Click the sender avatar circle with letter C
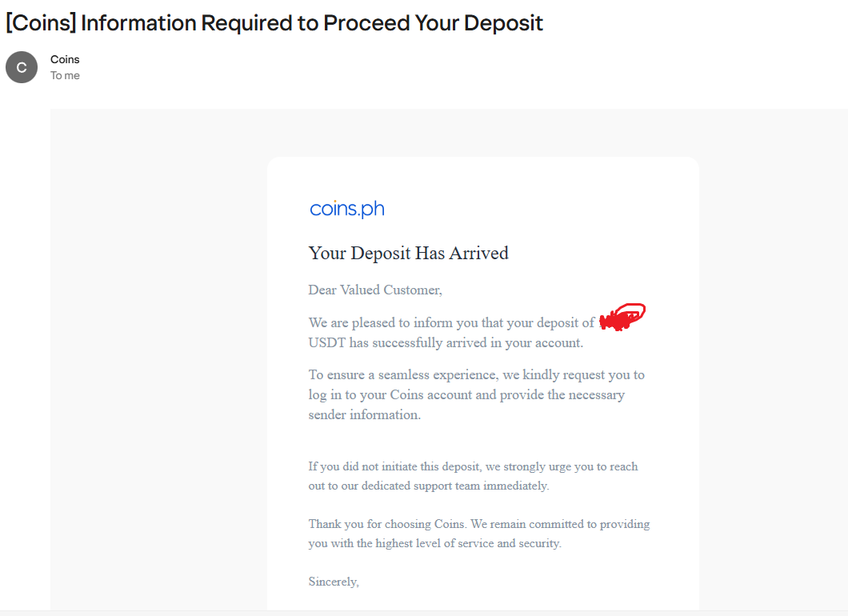The height and width of the screenshot is (616, 848). 22,68
